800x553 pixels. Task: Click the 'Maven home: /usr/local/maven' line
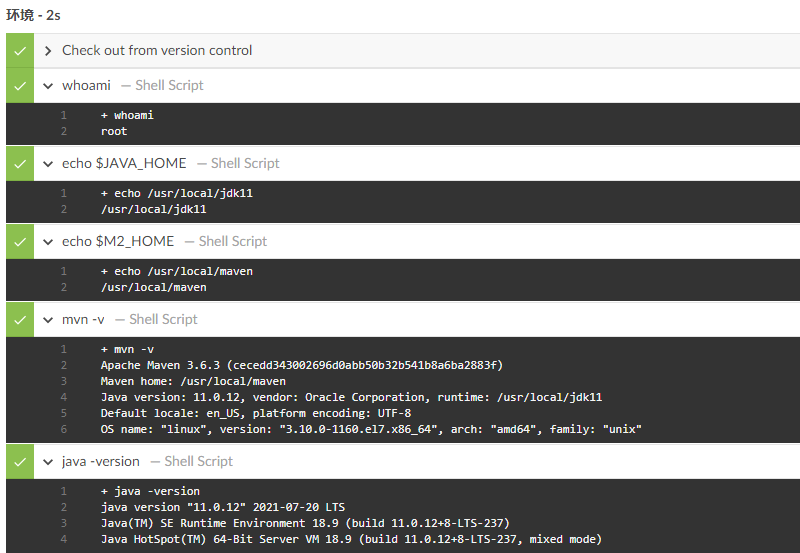(193, 381)
